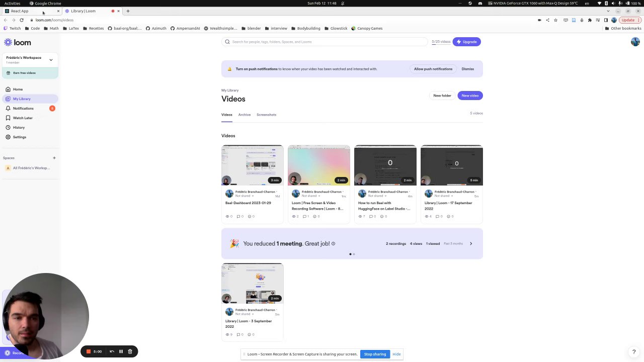Open Chrome extensions puzzle icon

point(590,20)
